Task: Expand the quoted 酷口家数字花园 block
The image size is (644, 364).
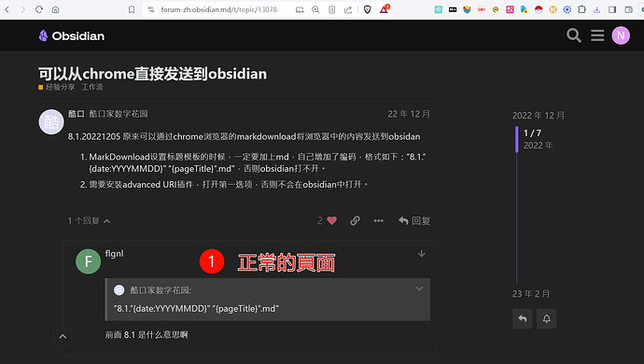Action: [x=419, y=288]
